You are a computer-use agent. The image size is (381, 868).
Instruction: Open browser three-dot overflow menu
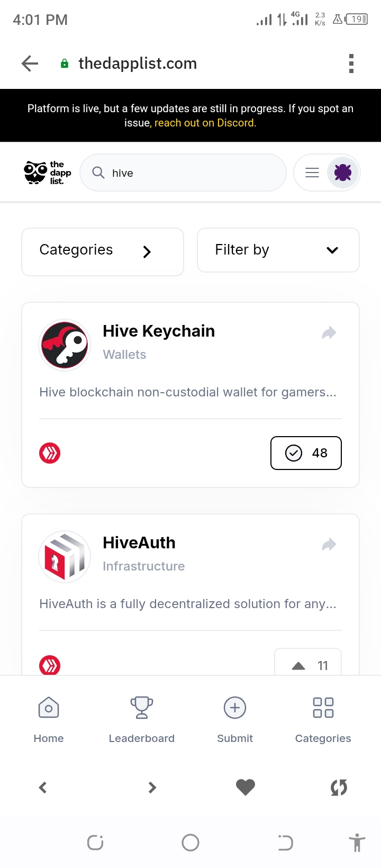(x=351, y=64)
